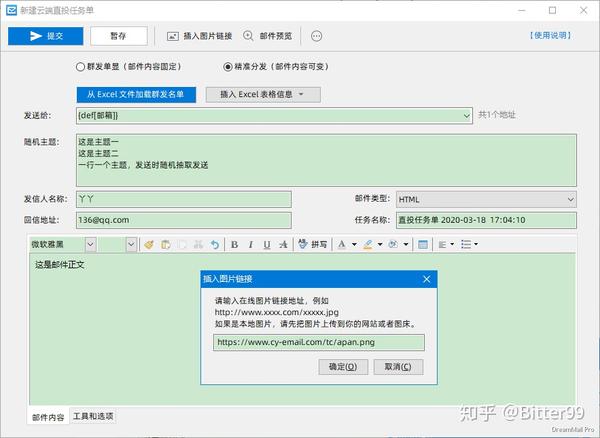The width and height of the screenshot is (600, 438).
Task: Click the insert table icon
Action: click(x=423, y=244)
